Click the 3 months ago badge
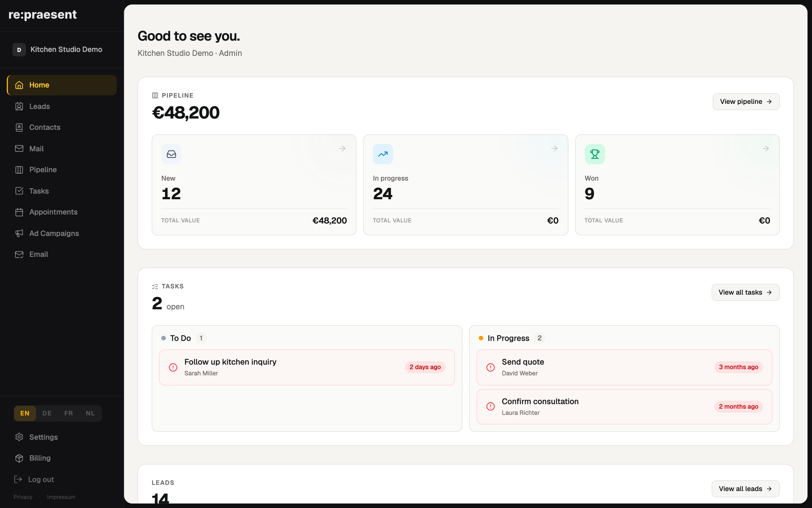 (x=738, y=367)
